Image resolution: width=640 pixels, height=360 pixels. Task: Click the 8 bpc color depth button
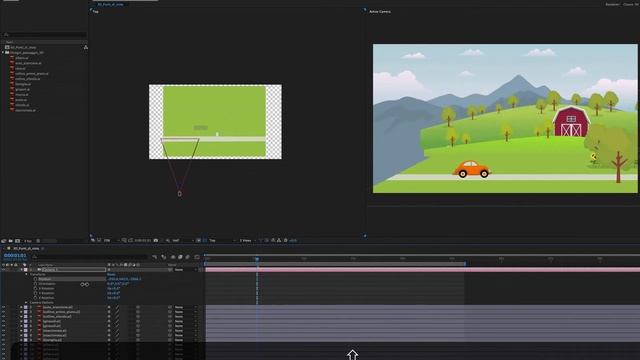click(28, 241)
